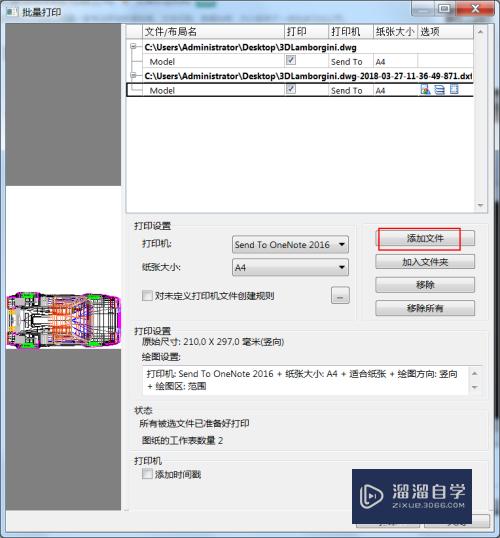Image resolution: width=500 pixels, height=538 pixels.
Task: Click the file list scrollbar down arrow
Action: click(x=480, y=206)
